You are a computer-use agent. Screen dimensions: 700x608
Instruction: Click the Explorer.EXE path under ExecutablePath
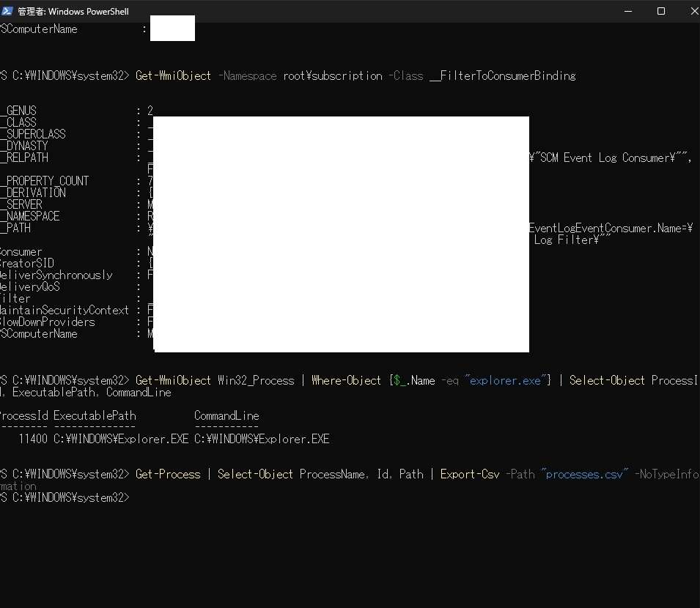pyautogui.click(x=121, y=439)
